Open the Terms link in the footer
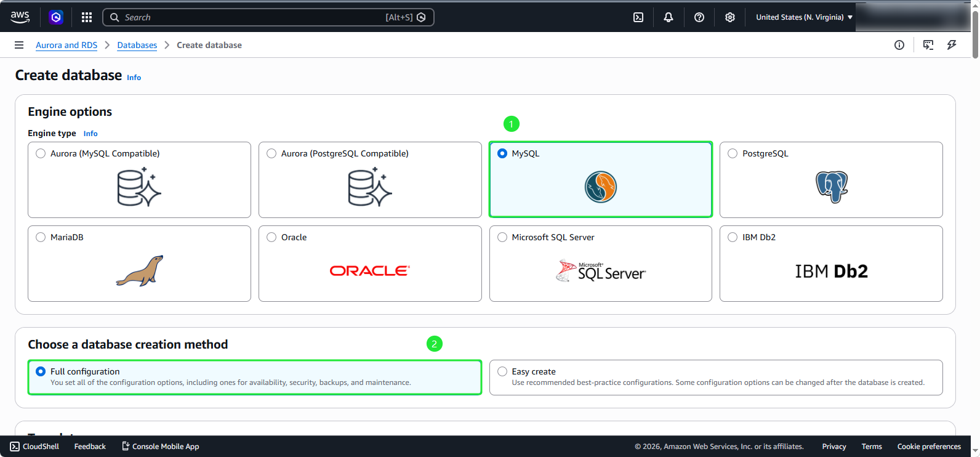980x457 pixels. coord(872,447)
